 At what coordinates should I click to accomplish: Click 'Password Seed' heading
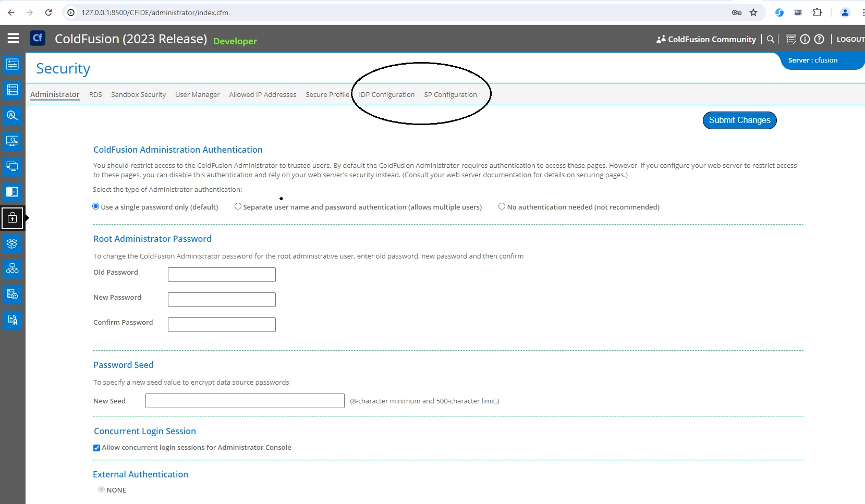(x=124, y=365)
